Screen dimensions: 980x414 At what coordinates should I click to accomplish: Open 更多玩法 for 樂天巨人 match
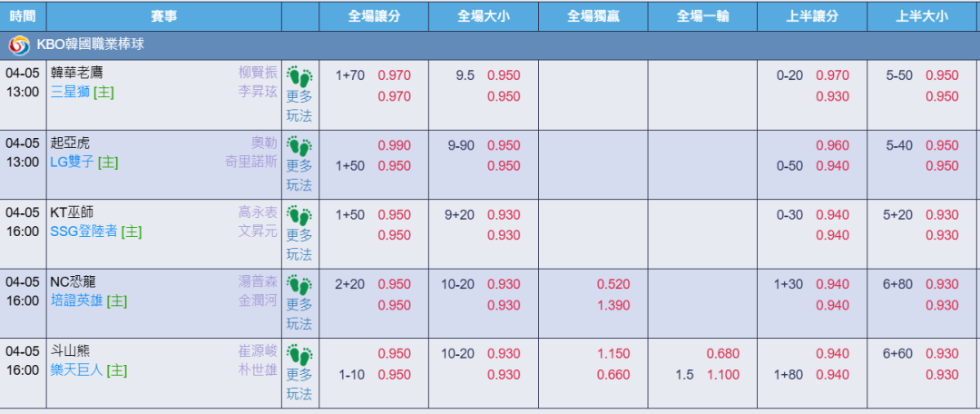tap(299, 385)
